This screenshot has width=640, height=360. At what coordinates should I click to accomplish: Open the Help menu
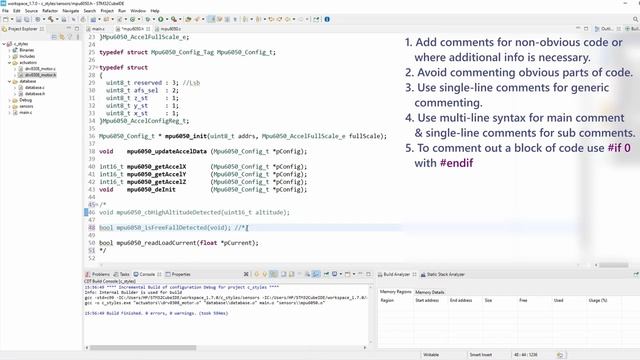coord(155,11)
